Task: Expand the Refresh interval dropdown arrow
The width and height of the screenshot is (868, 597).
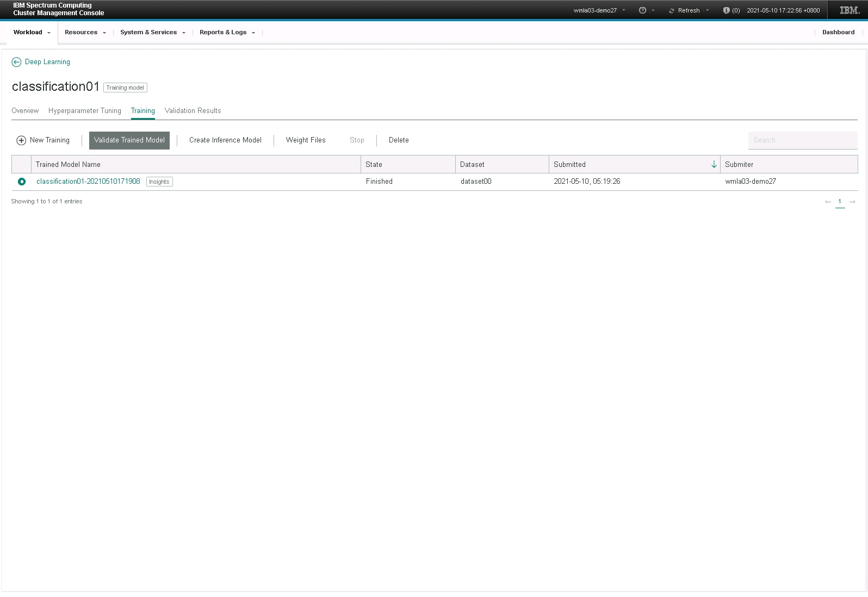Action: pos(708,10)
